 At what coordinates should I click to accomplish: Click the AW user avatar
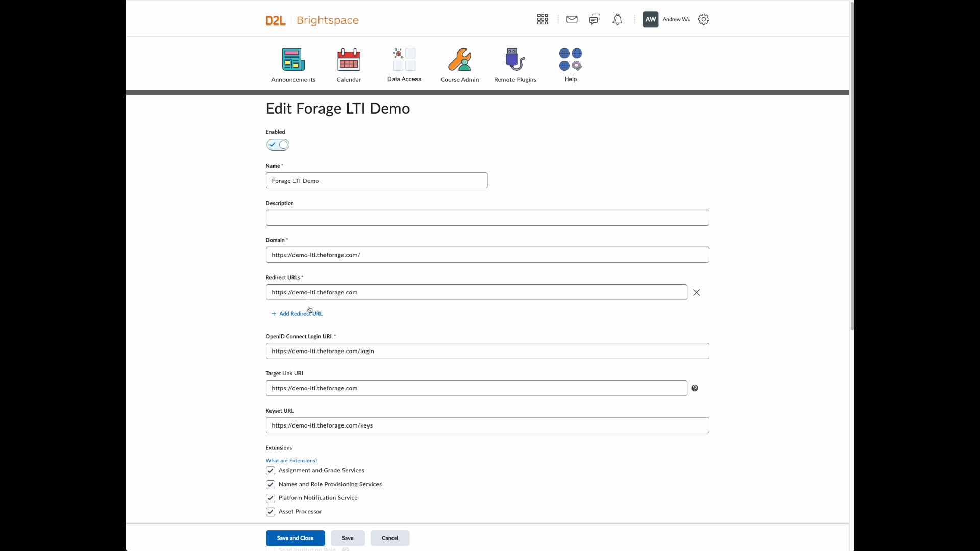[650, 19]
